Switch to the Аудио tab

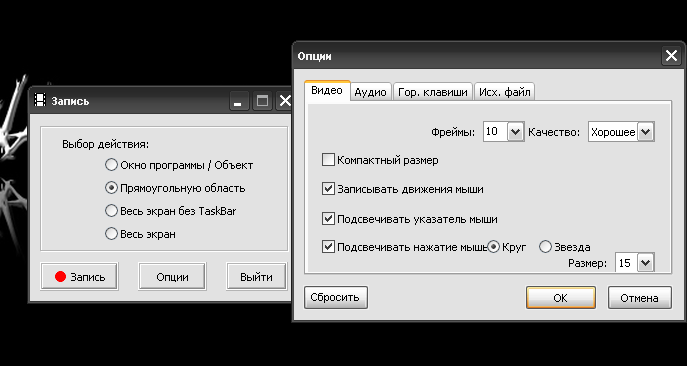[371, 92]
